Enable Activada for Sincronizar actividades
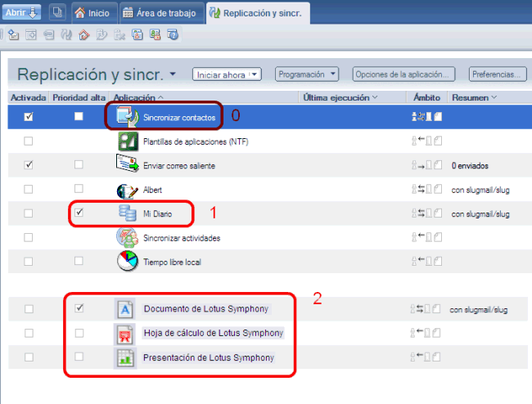 (x=29, y=237)
